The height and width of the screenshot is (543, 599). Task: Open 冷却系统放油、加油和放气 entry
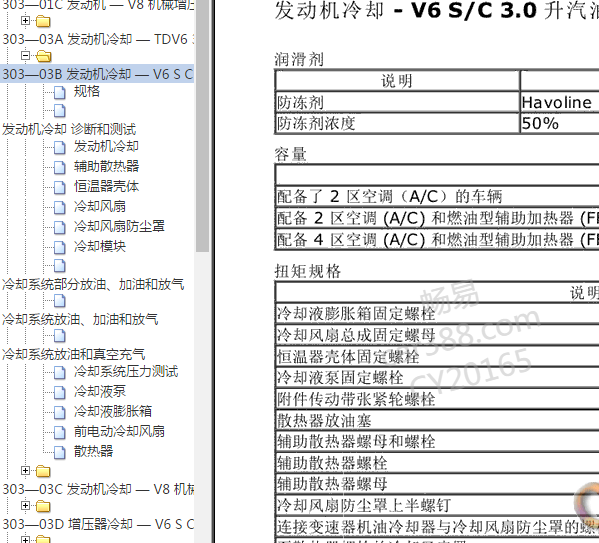(80, 319)
